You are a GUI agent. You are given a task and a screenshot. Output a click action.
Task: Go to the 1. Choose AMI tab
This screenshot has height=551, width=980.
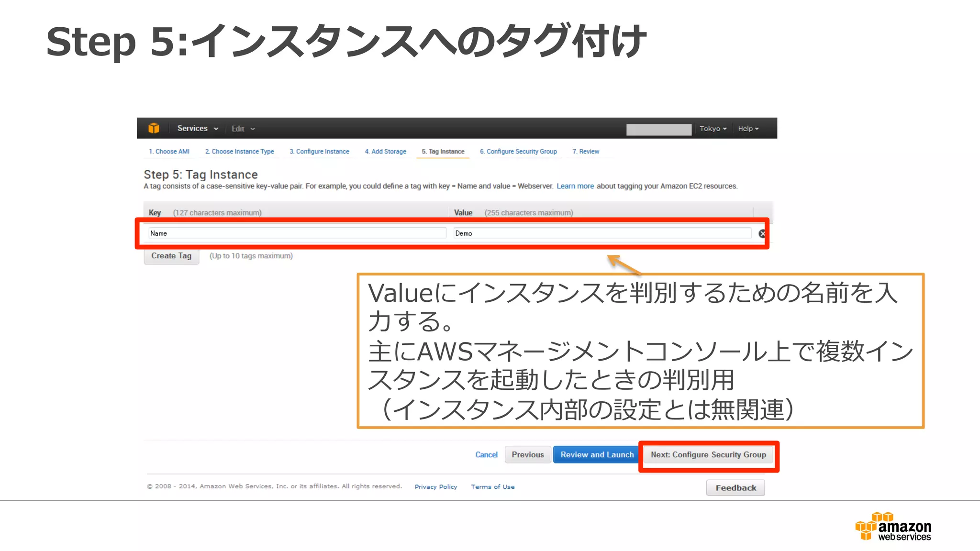(x=169, y=152)
